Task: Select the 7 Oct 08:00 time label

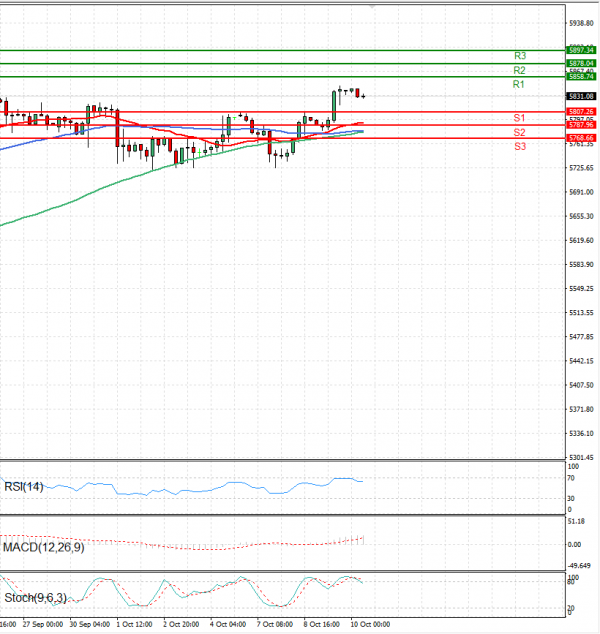Action: (x=275, y=624)
